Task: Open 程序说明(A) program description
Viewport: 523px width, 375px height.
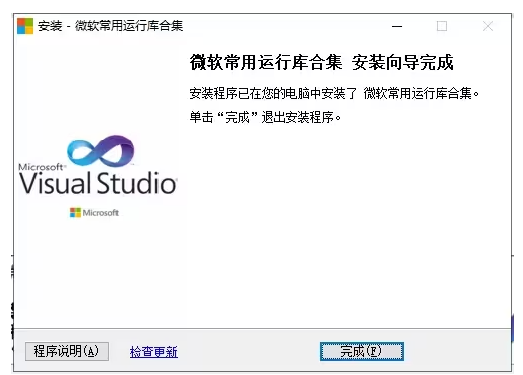Action: [x=67, y=351]
